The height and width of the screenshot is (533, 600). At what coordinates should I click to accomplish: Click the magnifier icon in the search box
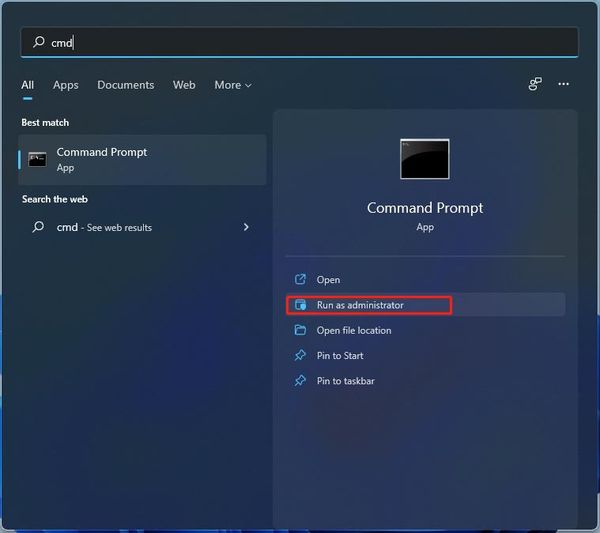click(x=39, y=42)
